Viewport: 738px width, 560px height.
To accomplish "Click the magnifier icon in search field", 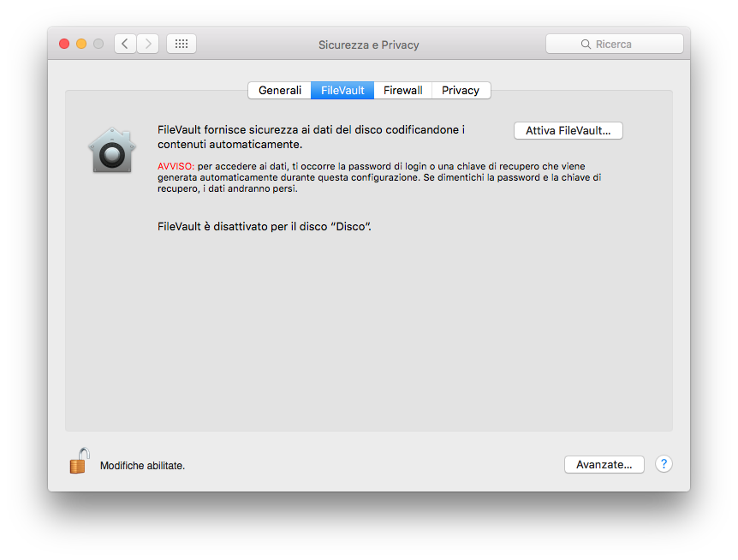I will point(586,45).
